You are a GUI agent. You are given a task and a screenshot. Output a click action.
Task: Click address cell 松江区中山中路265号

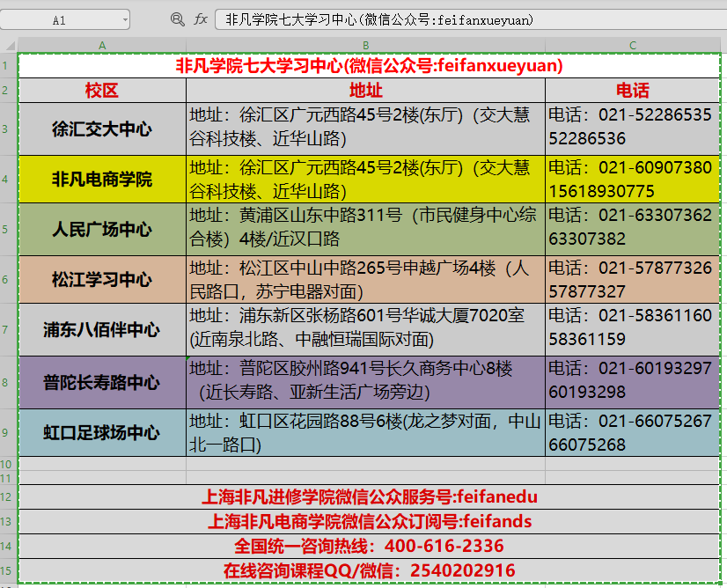click(x=365, y=279)
